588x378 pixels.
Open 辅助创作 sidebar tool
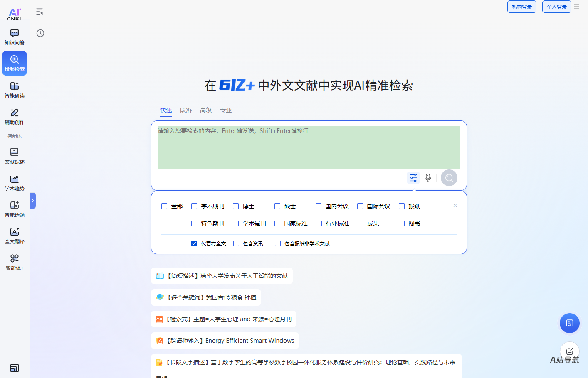pyautogui.click(x=15, y=117)
